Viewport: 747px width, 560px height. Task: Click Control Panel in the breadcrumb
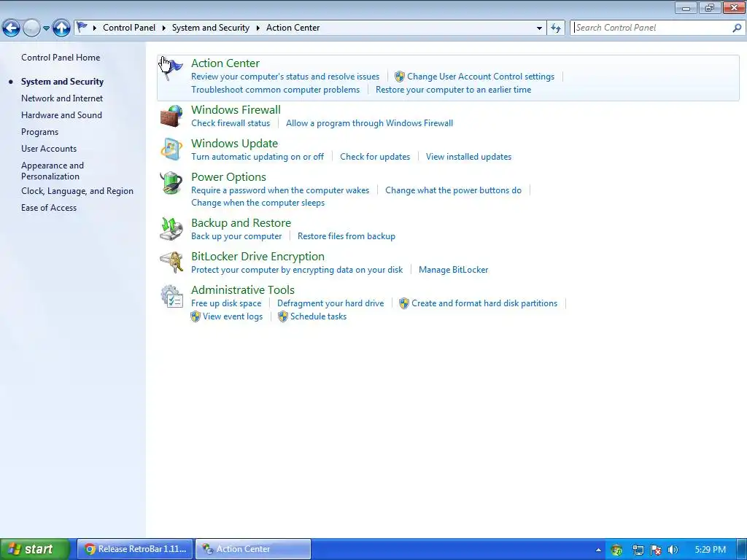tap(129, 28)
